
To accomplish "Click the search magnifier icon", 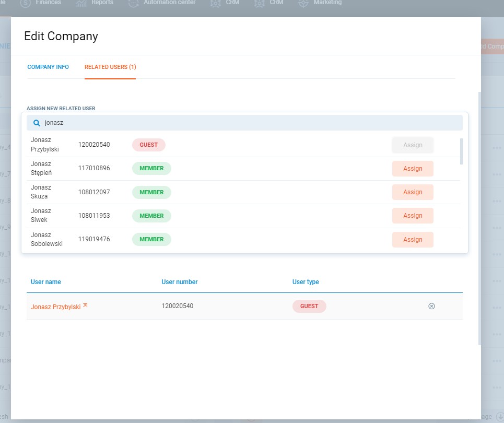I will tap(37, 123).
